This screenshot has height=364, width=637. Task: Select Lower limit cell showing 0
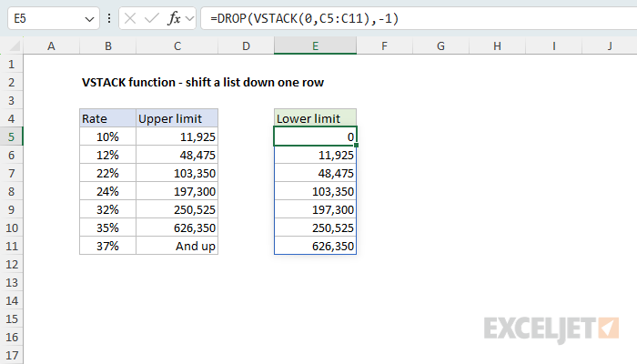click(x=315, y=136)
